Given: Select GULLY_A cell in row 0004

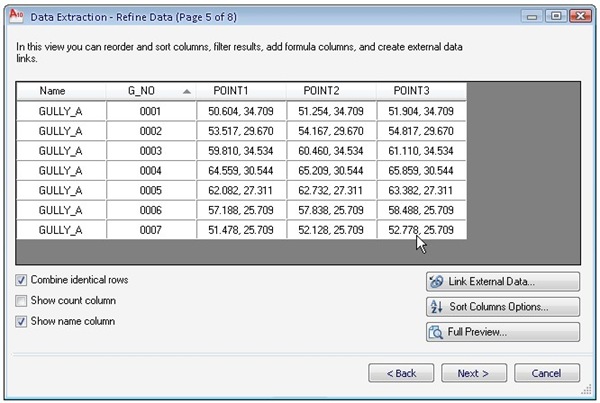Looking at the screenshot, I should [61, 171].
